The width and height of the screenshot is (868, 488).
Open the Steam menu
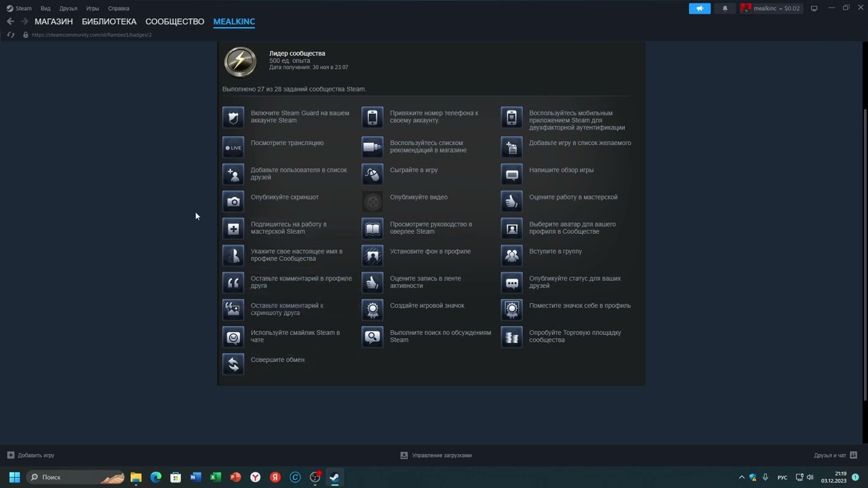pos(19,8)
